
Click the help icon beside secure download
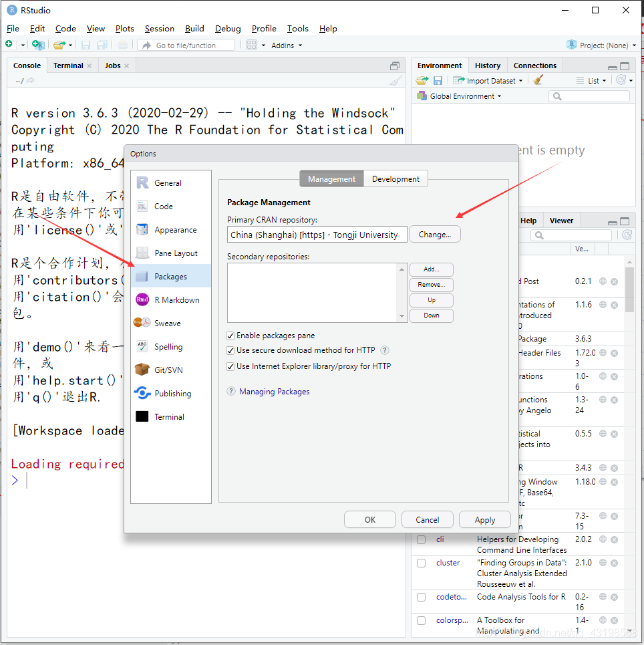click(x=385, y=350)
